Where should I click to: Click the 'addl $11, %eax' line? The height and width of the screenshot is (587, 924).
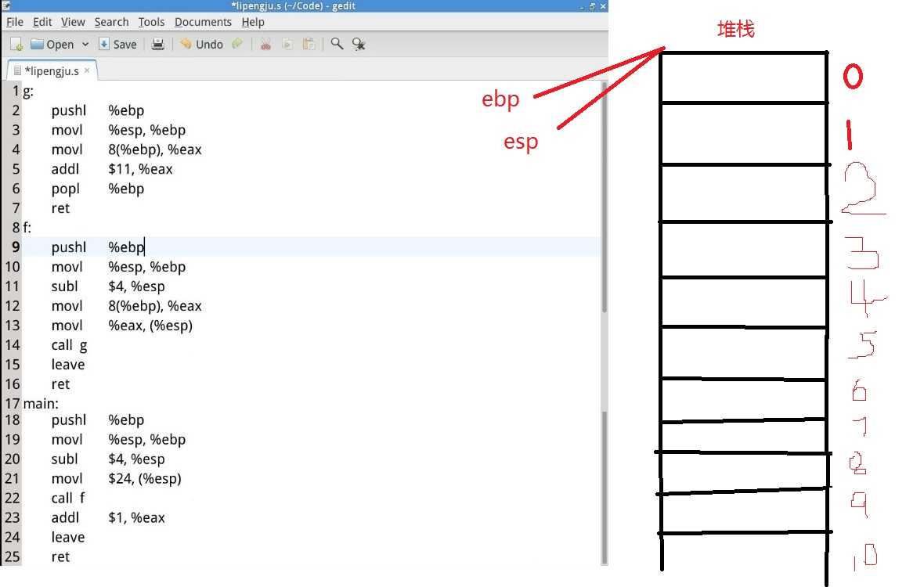(x=112, y=170)
